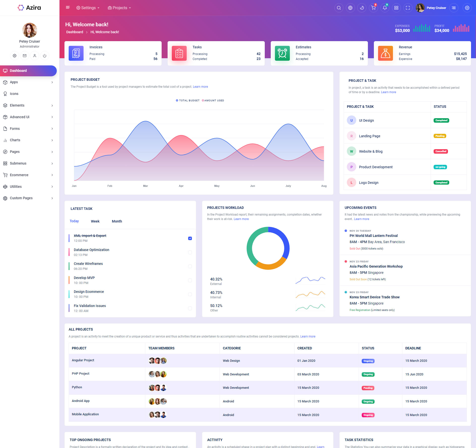Open the Projects dropdown in the top bar

point(119,8)
